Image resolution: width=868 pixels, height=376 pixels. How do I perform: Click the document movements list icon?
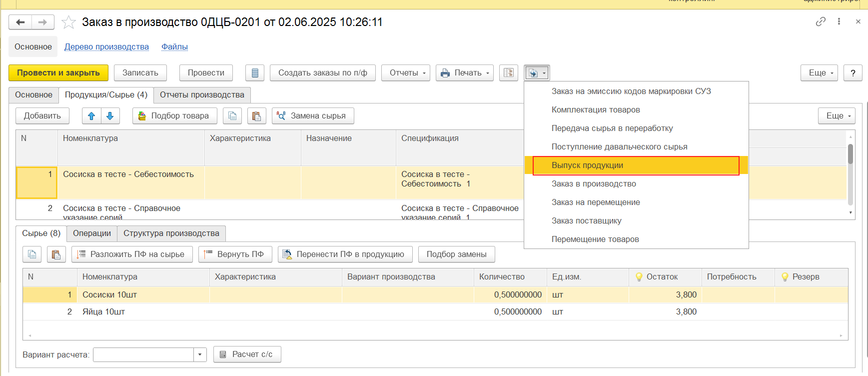[x=255, y=73]
